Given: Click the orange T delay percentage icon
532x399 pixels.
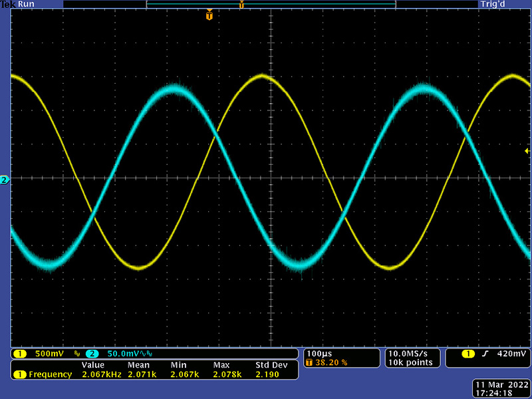Looking at the screenshot, I should (309, 362).
